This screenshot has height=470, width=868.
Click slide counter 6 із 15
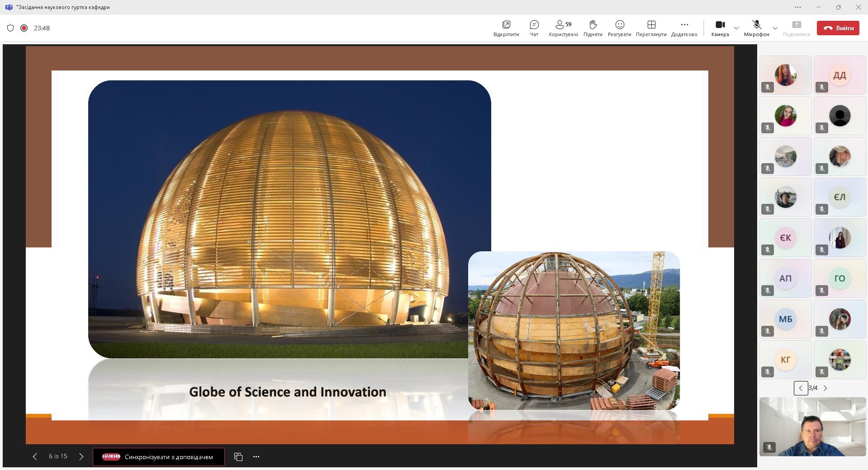pyautogui.click(x=58, y=456)
